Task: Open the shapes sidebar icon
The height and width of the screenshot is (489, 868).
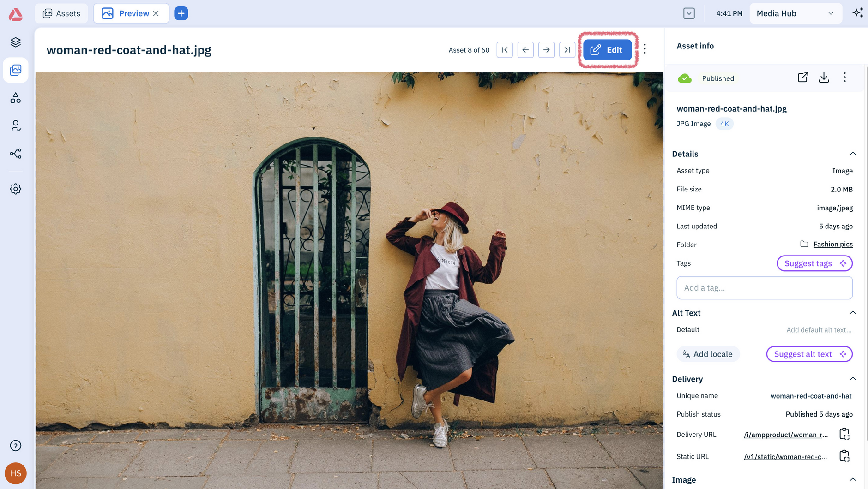Action: point(16,98)
